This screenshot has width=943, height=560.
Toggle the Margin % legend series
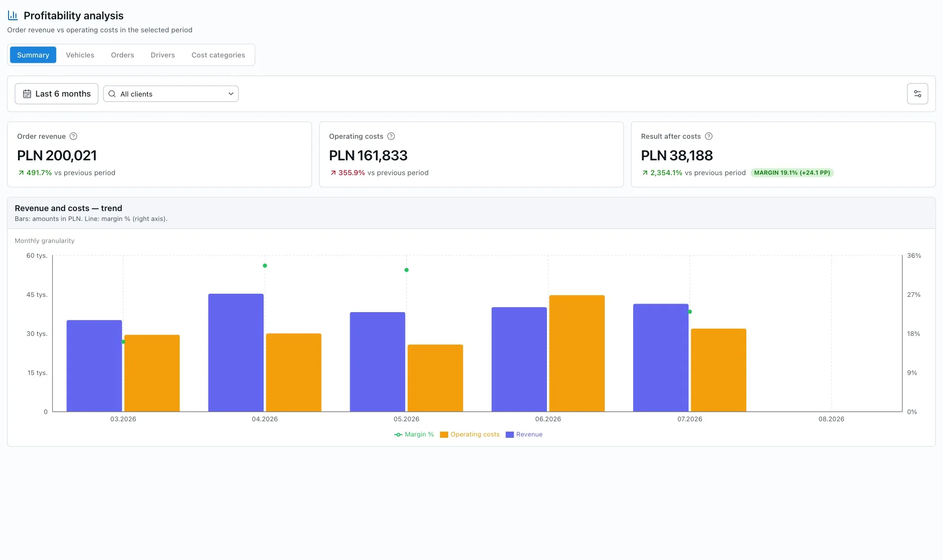point(414,434)
